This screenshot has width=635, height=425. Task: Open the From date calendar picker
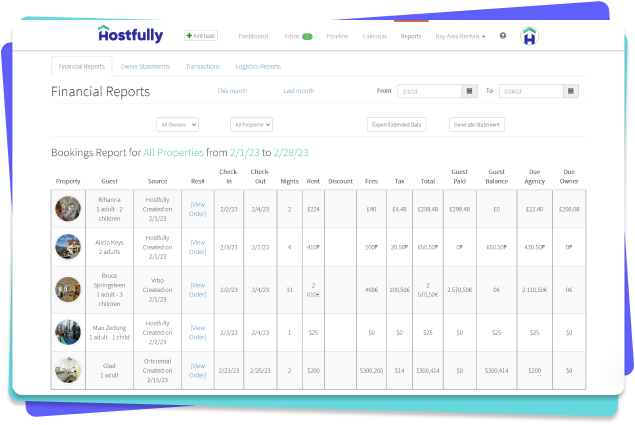coord(469,91)
